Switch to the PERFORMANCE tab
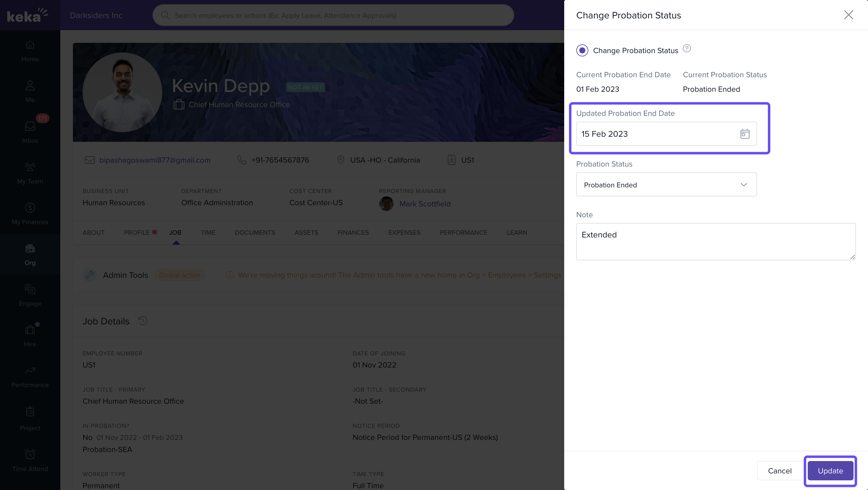The height and width of the screenshot is (490, 868). [463, 232]
